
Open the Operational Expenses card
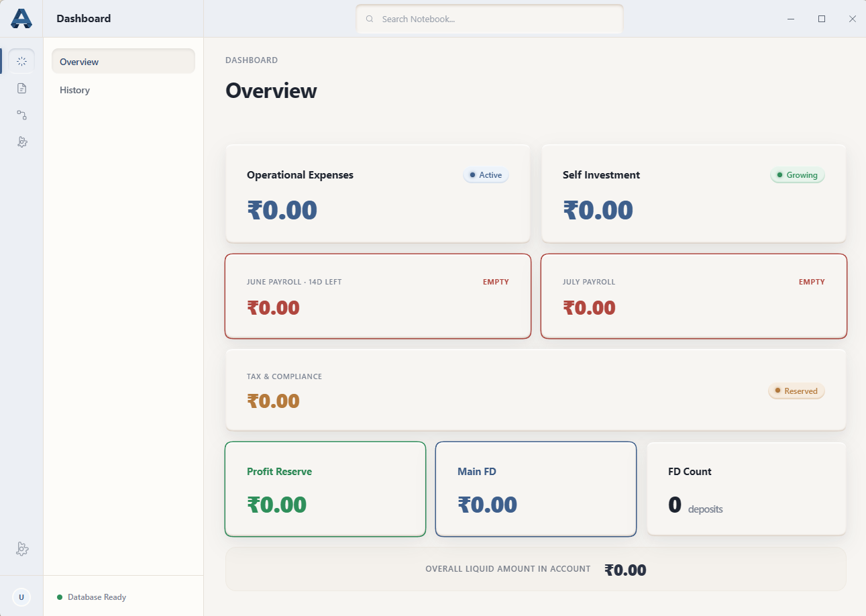378,193
